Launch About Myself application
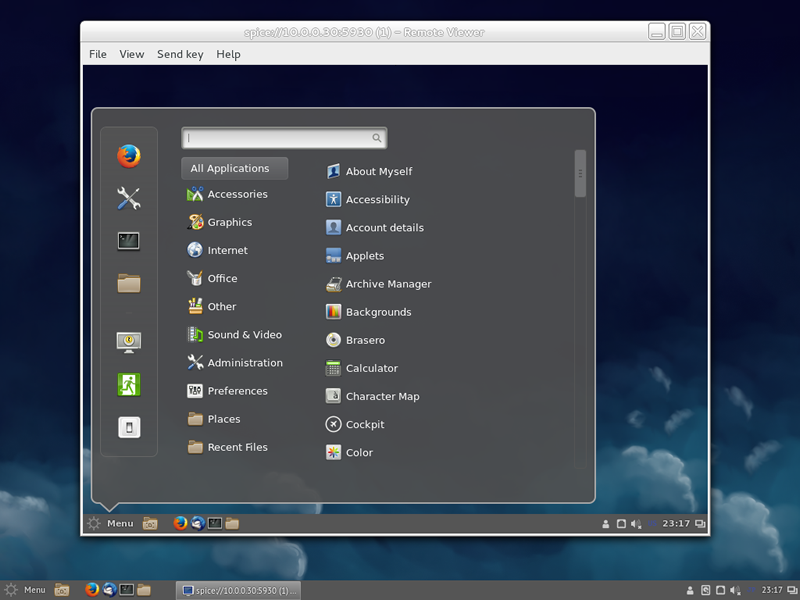Image resolution: width=800 pixels, height=600 pixels. click(x=369, y=171)
